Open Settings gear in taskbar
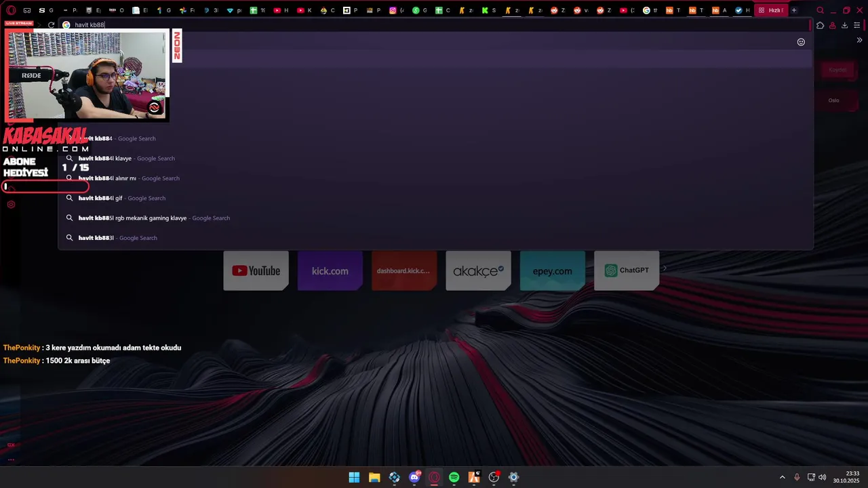The image size is (868, 488). pyautogui.click(x=514, y=477)
